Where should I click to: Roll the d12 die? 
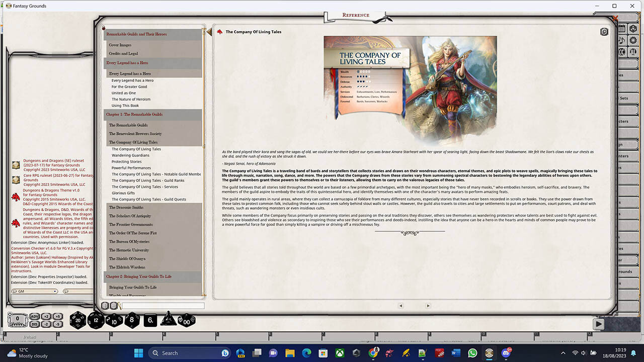click(x=96, y=320)
